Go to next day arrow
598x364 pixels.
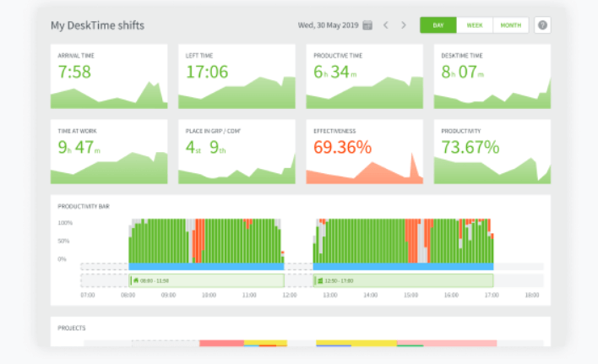pos(404,25)
